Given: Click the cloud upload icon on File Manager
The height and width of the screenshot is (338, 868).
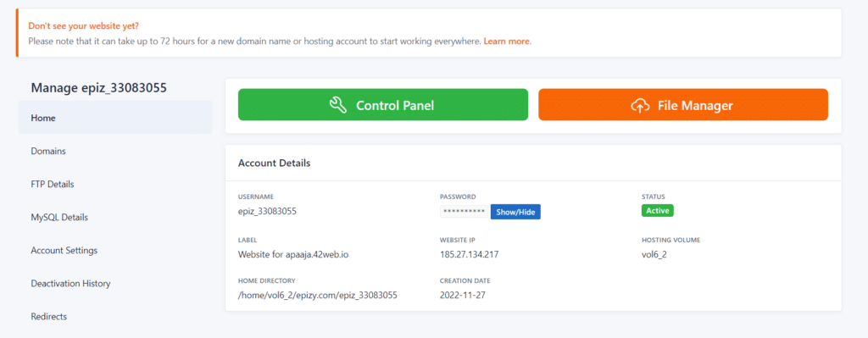Looking at the screenshot, I should click(x=640, y=105).
